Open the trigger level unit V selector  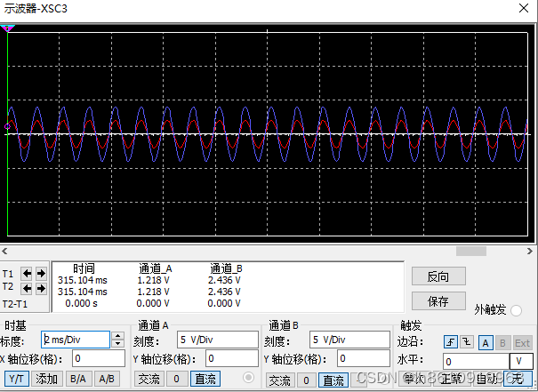521,361
